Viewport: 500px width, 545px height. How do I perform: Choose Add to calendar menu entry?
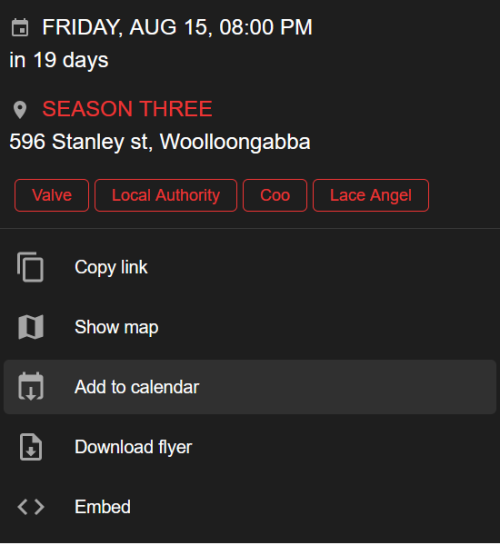coord(250,387)
